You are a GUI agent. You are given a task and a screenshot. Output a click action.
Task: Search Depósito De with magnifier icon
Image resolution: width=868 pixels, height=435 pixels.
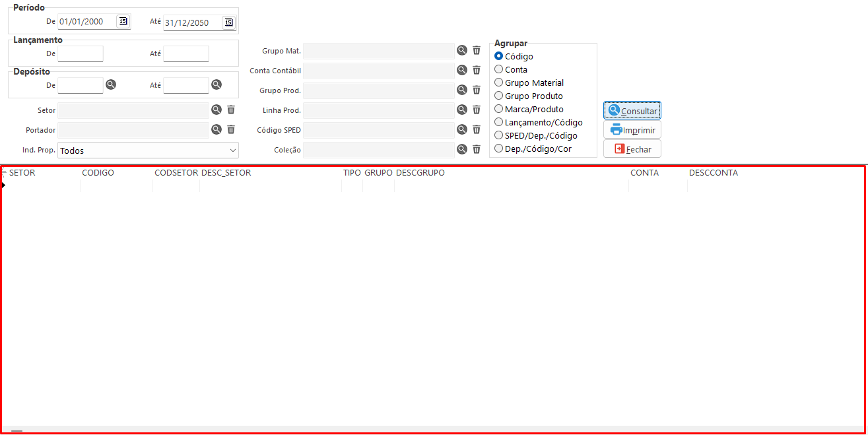111,84
